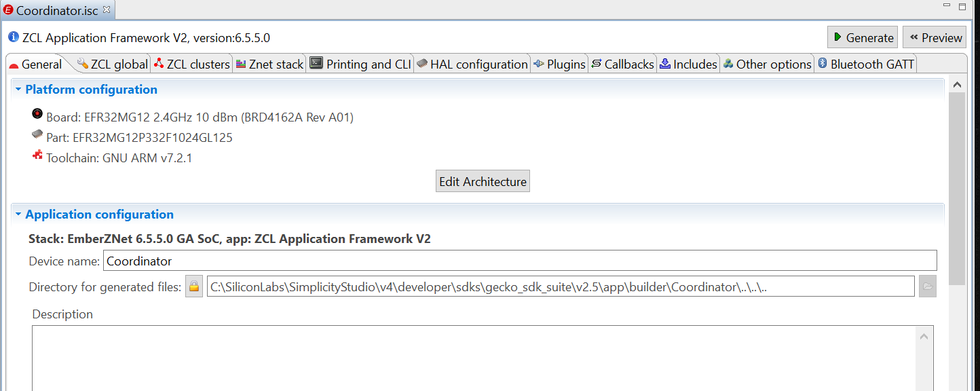This screenshot has width=980, height=391.
Task: Click the cubes icon on Other options tab
Action: point(728,64)
